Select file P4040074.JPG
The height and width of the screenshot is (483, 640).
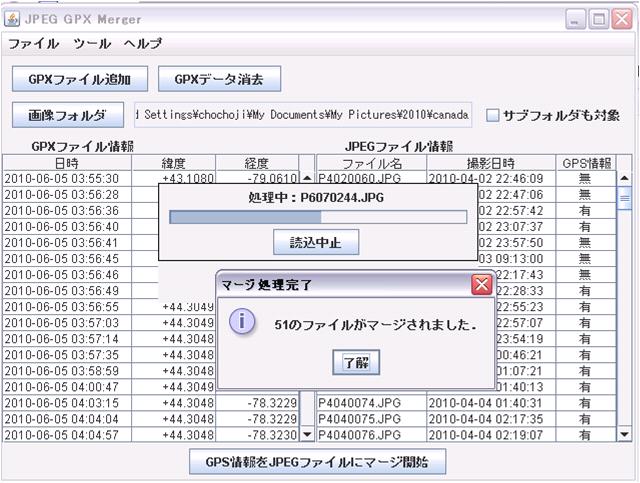[372, 403]
